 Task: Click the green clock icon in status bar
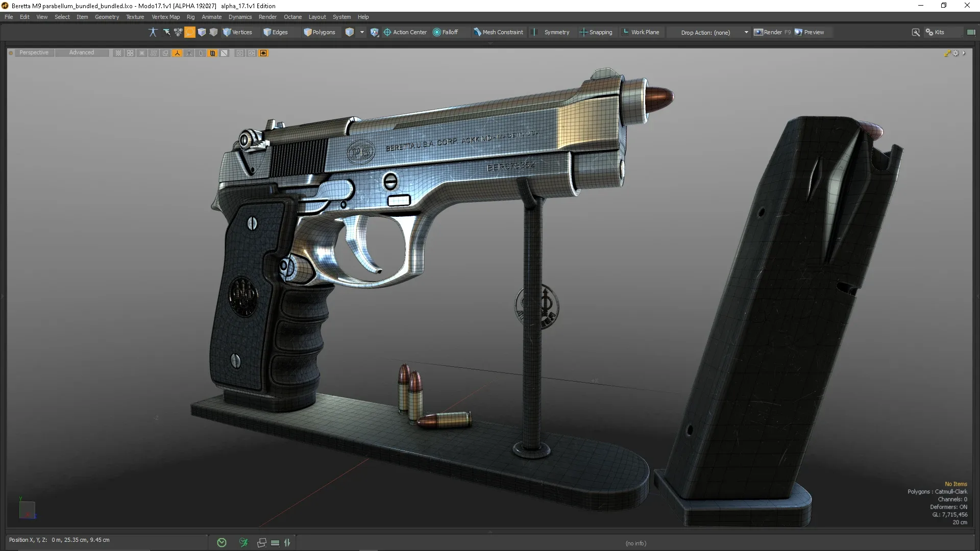pos(222,543)
